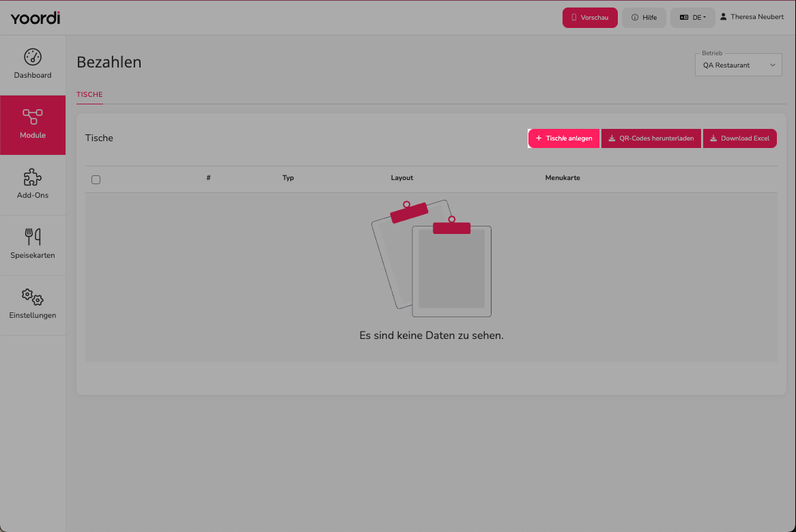Open Add-Ons puzzle piece icon

point(33,177)
